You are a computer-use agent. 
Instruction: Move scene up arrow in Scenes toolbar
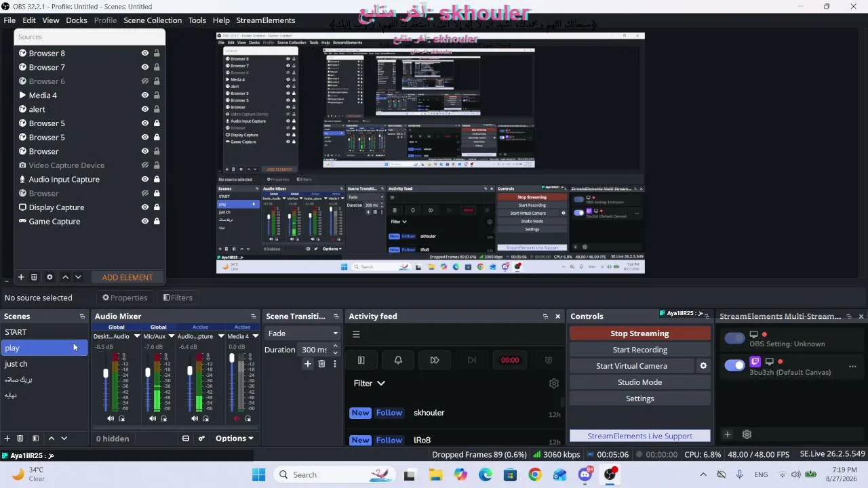(51, 439)
